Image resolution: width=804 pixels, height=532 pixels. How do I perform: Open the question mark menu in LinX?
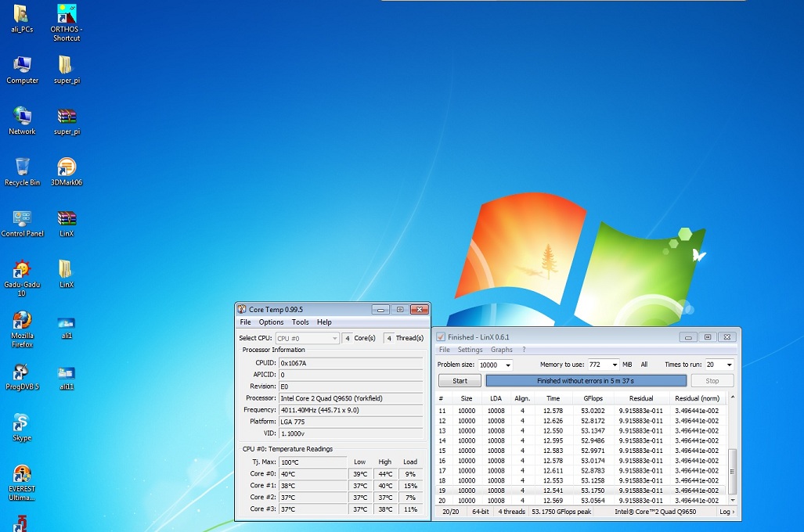click(524, 350)
